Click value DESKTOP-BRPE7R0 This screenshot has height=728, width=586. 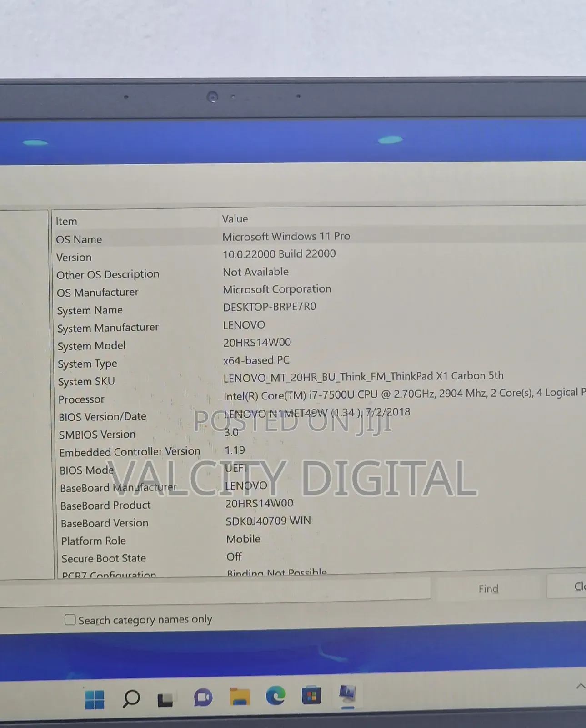click(x=269, y=307)
